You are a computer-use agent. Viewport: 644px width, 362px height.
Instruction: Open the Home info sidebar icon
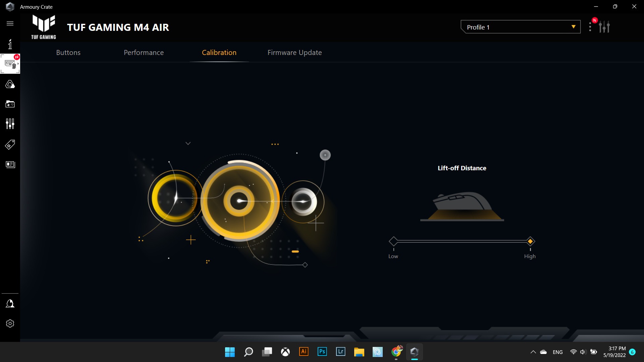click(10, 44)
